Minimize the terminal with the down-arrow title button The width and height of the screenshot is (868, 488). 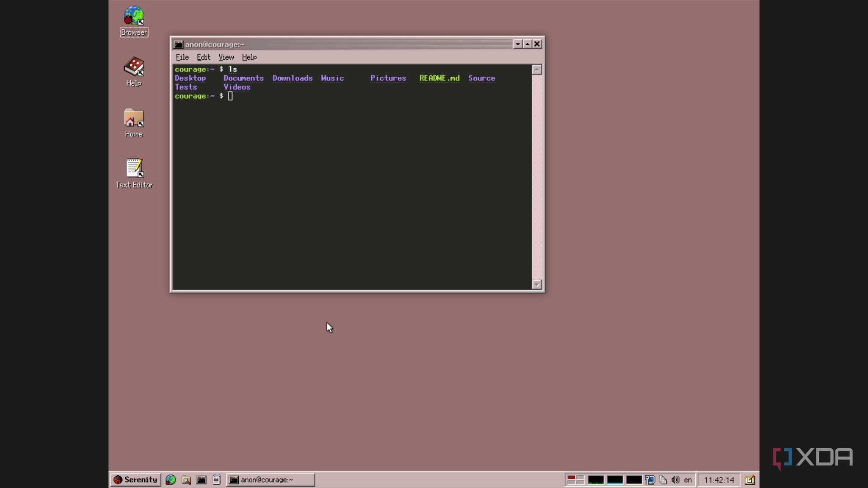518,44
